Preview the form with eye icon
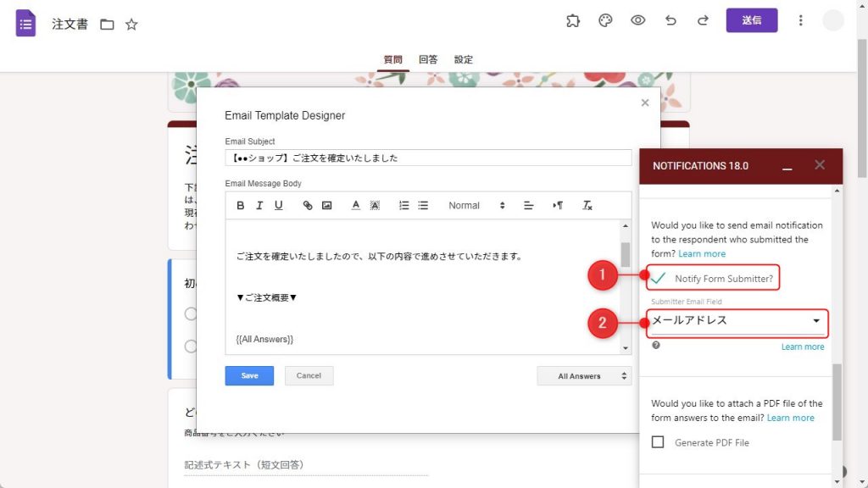This screenshot has height=488, width=868. tap(637, 20)
